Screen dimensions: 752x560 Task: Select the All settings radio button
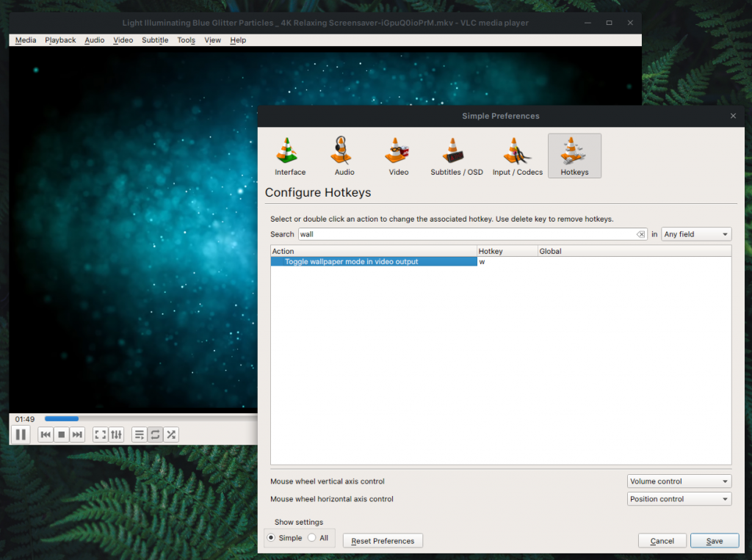312,537
